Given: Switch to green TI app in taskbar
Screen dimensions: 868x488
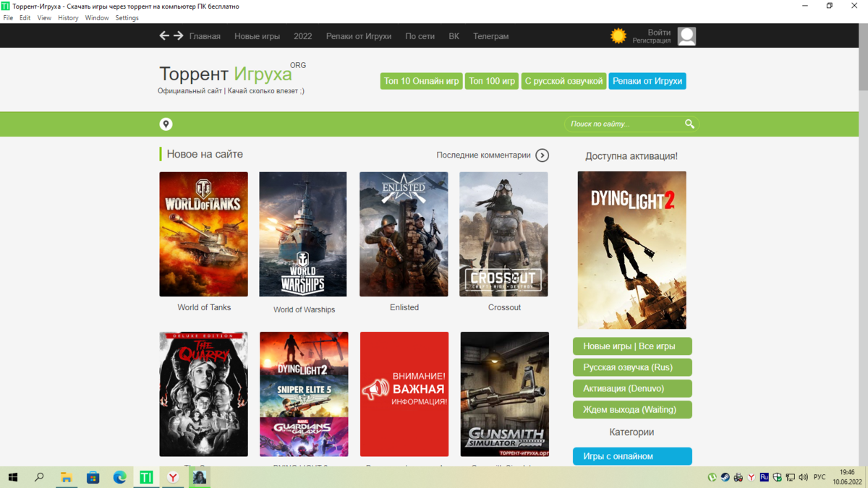Looking at the screenshot, I should [146, 477].
